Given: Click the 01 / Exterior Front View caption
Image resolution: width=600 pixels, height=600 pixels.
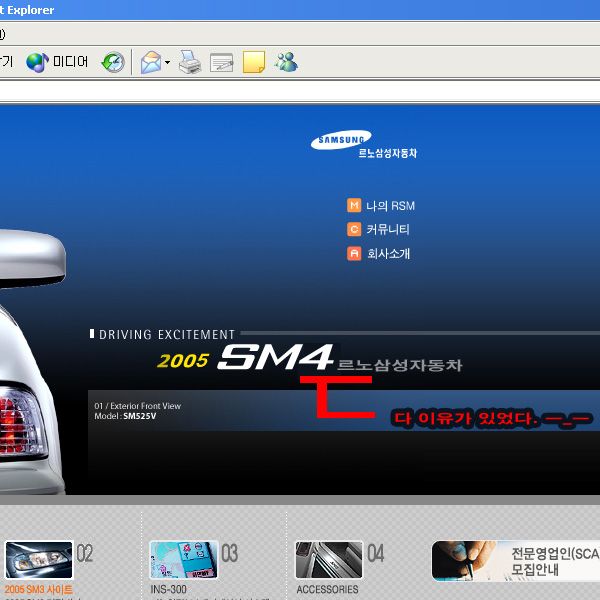Looking at the screenshot, I should click(x=137, y=406).
